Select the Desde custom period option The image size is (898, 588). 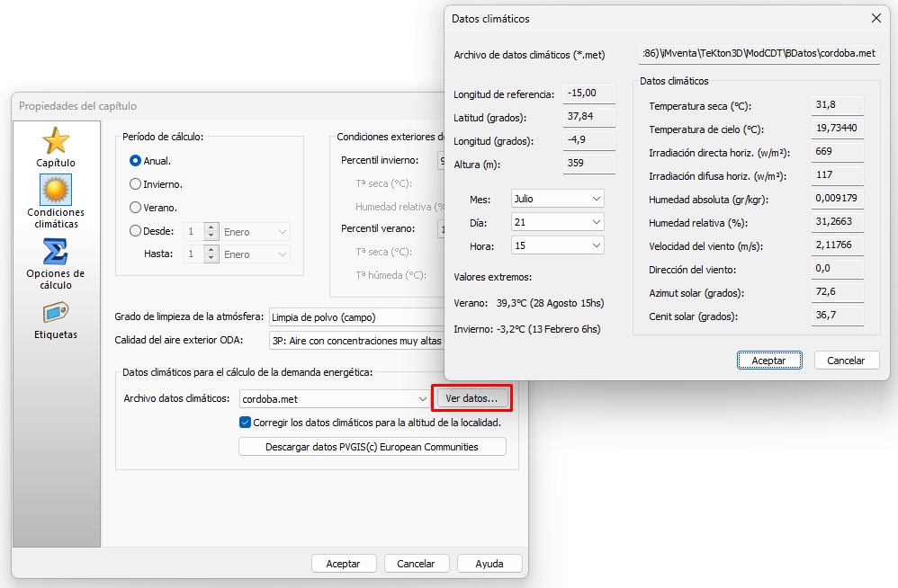pyautogui.click(x=136, y=231)
